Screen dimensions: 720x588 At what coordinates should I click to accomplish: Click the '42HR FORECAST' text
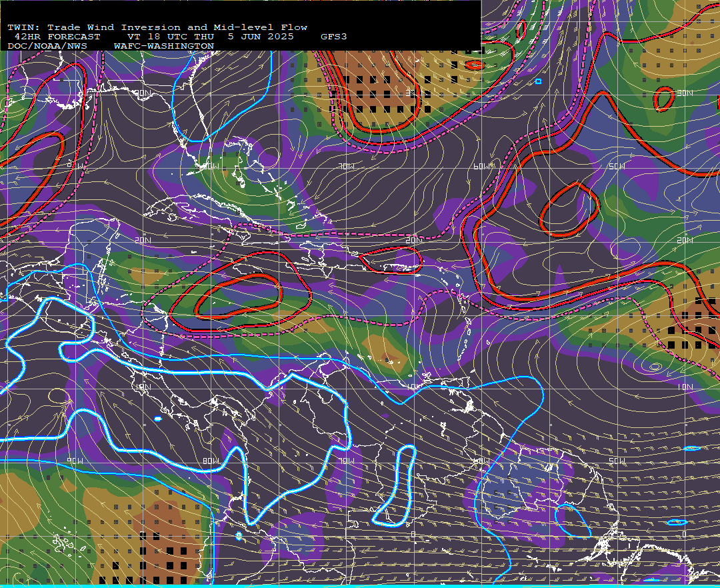57,37
